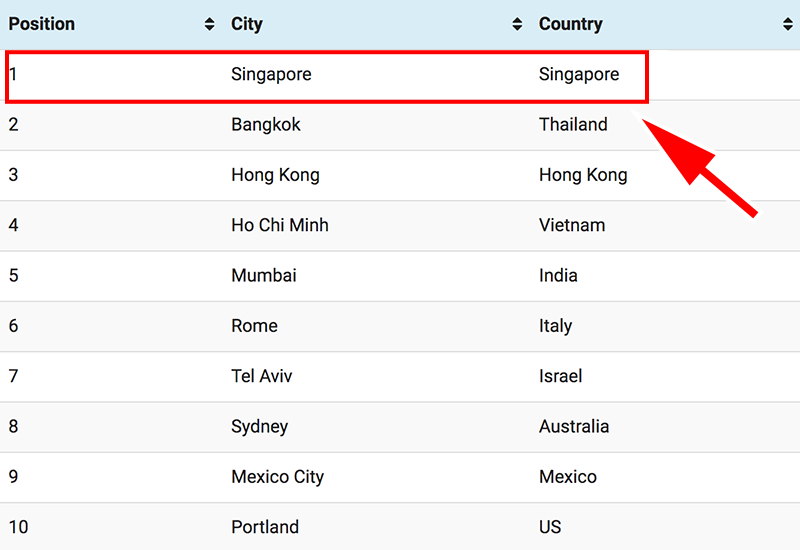This screenshot has height=550, width=800.
Task: Click the Vietnam country cell
Action: (x=572, y=225)
